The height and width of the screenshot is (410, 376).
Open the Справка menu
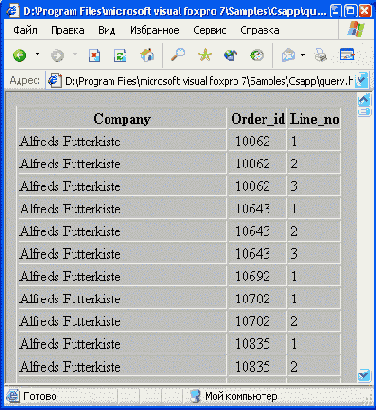260,30
